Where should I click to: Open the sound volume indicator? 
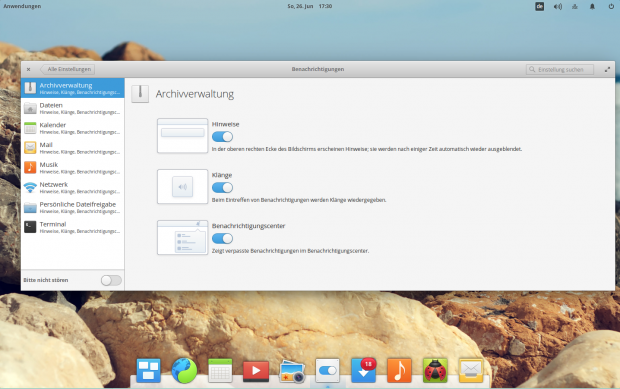pyautogui.click(x=558, y=6)
